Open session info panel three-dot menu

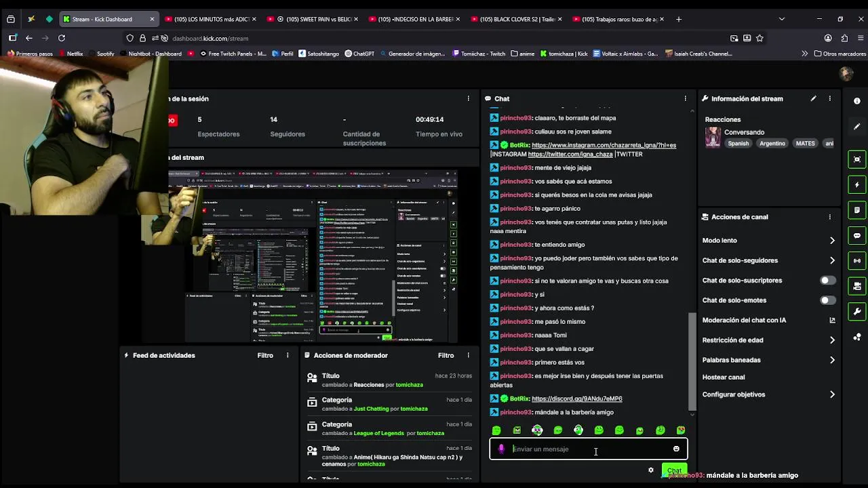click(468, 99)
